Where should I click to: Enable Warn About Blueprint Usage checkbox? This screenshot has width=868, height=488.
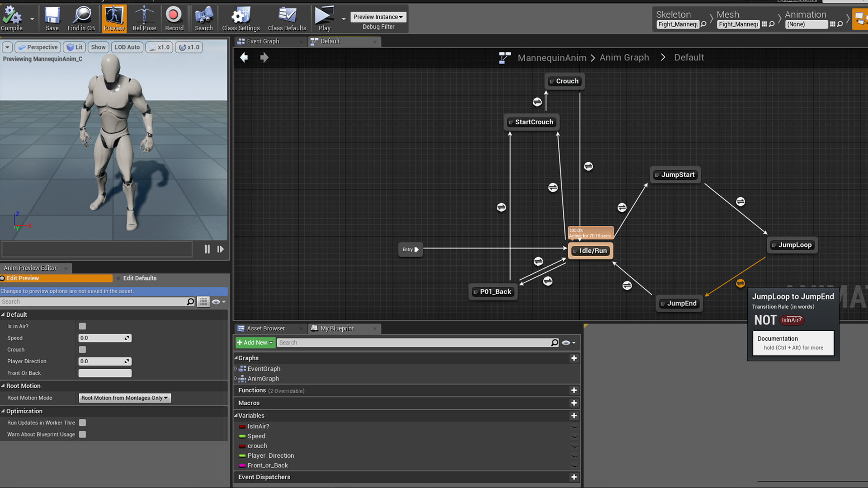(x=82, y=435)
